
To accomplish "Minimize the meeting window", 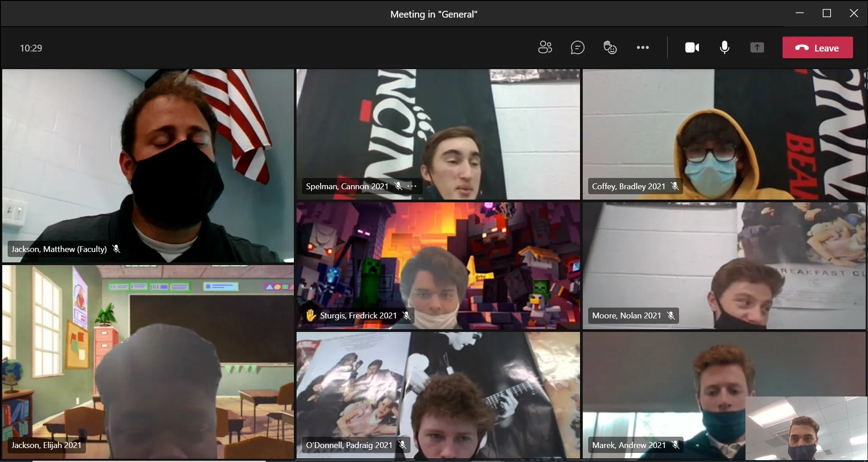I will [800, 13].
